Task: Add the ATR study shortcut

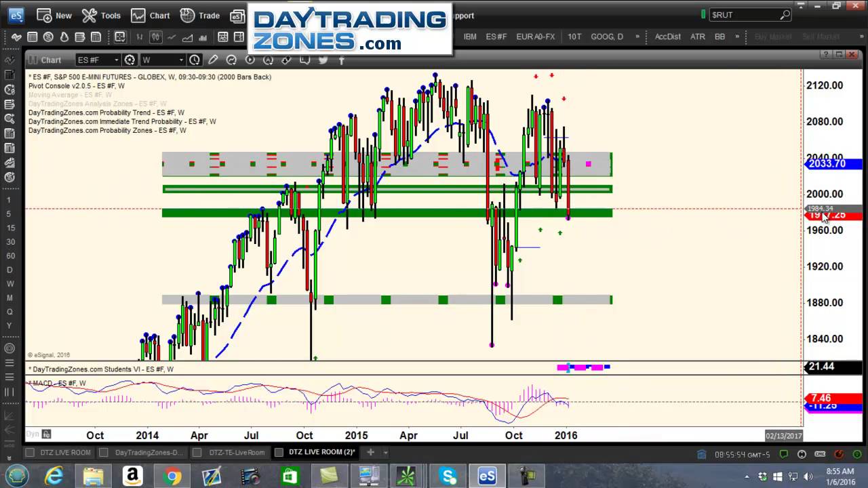Action: (x=697, y=37)
